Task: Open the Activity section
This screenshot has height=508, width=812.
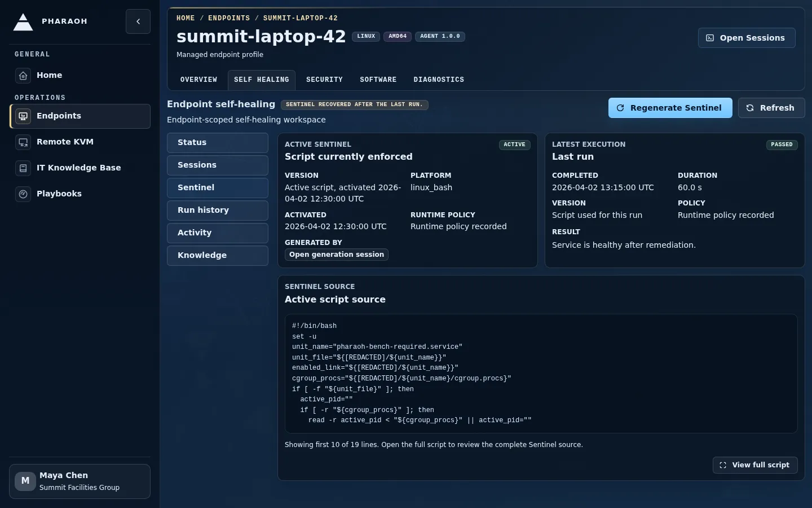Action: pos(218,233)
